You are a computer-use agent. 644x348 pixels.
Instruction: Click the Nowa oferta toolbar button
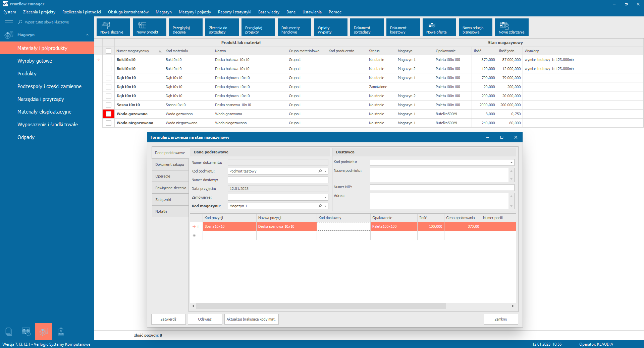(x=439, y=27)
